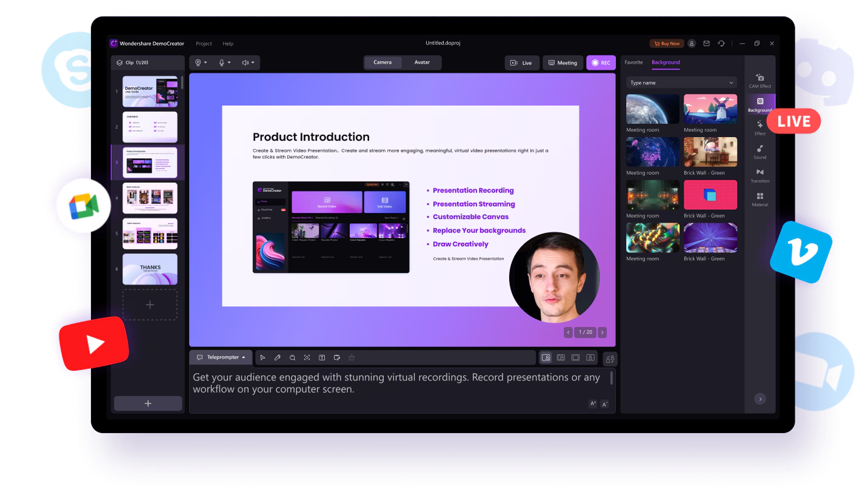Start recording with REC button
The width and height of the screenshot is (868, 495).
click(601, 62)
